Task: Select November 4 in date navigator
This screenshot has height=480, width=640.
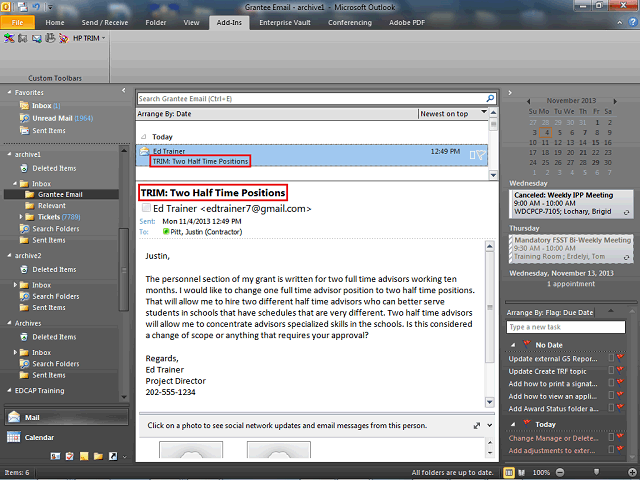Action: (x=546, y=132)
